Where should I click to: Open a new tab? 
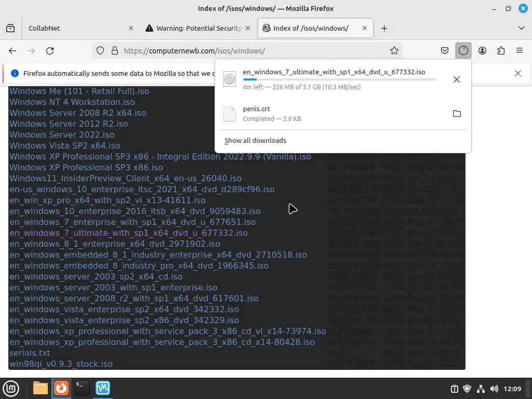384,28
